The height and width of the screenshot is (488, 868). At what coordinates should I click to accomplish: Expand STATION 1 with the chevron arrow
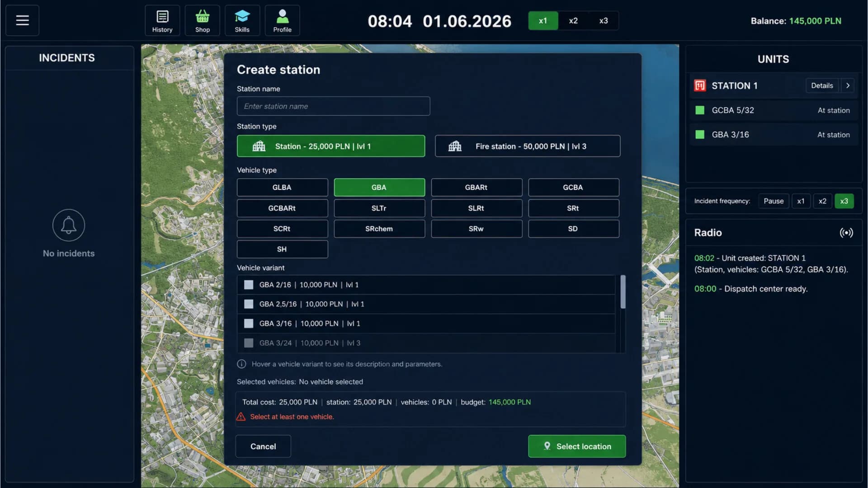coord(848,85)
